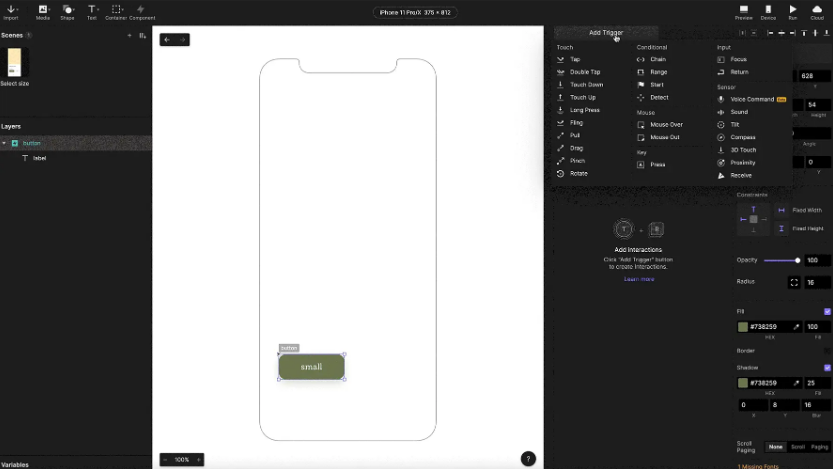Screen dimensions: 833x469
Task: Zoom out with the minus button
Action: [x=165, y=459]
